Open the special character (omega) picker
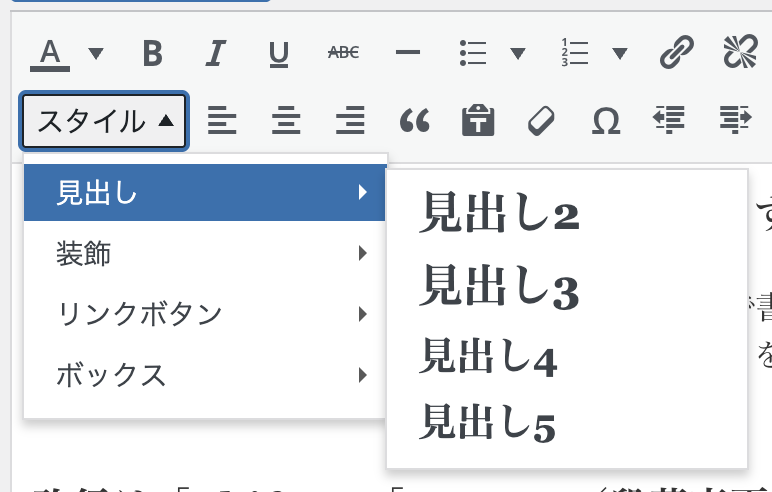Viewport: 772px width, 492px height. click(x=605, y=121)
